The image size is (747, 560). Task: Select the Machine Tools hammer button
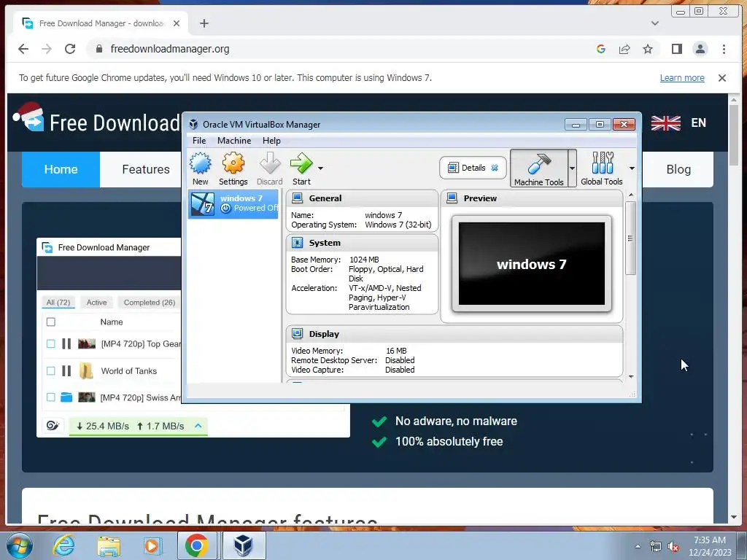point(539,168)
